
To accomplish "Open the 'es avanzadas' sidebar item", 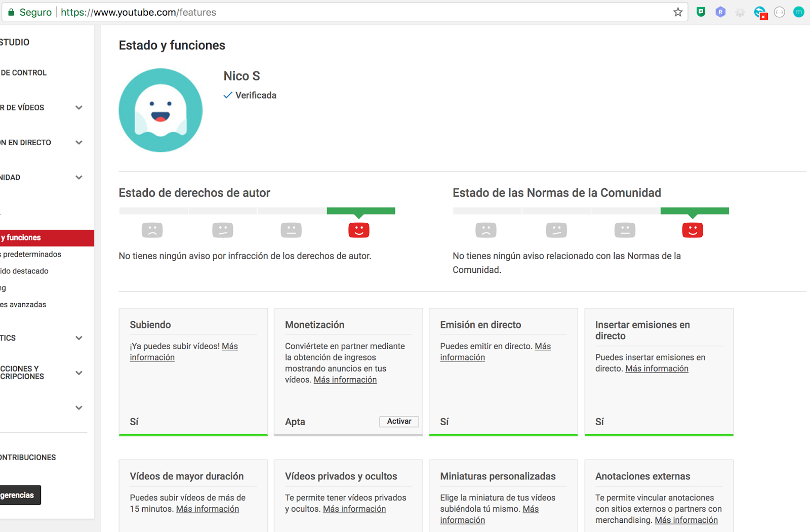I will coord(23,305).
